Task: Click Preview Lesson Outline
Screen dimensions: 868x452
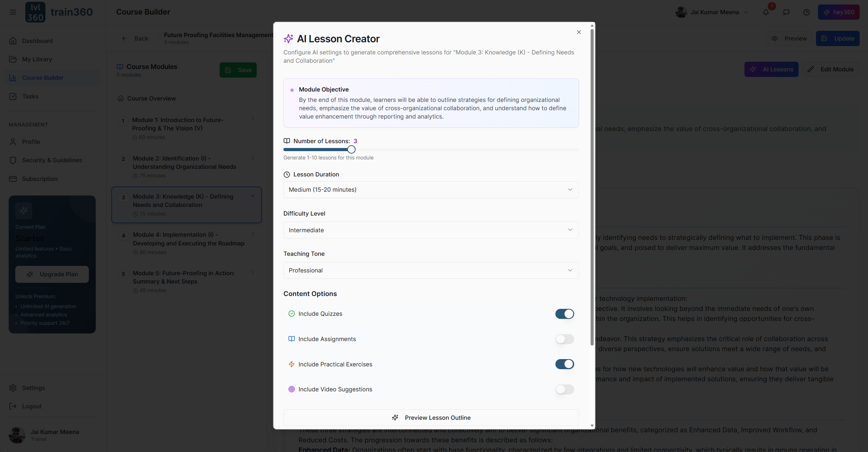Action: pos(431,417)
